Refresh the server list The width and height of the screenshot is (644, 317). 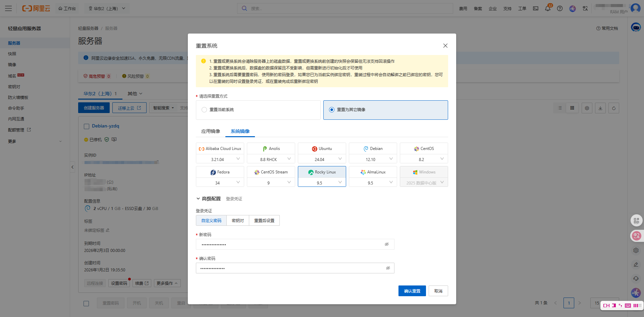[x=614, y=108]
